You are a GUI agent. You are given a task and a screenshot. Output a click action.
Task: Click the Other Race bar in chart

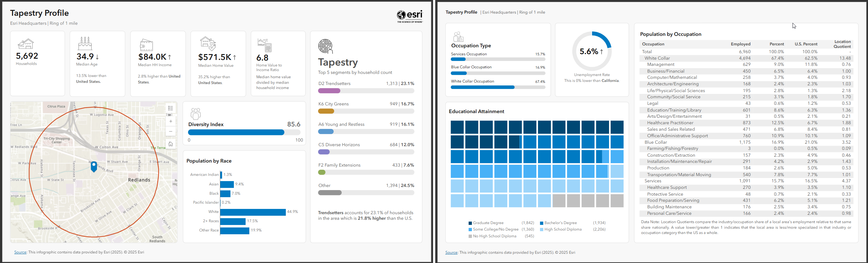pyautogui.click(x=235, y=231)
